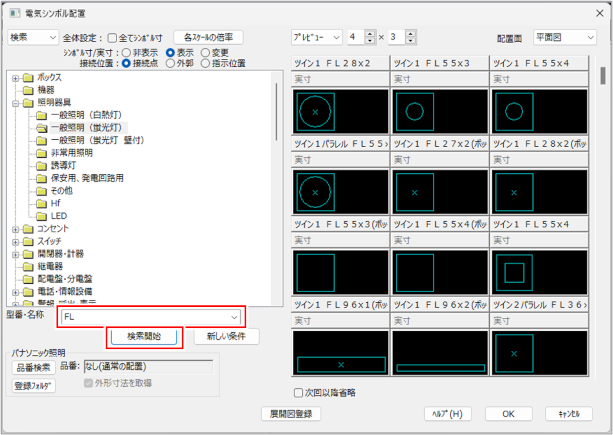This screenshot has height=435, width=613.
Task: Check the 次回以降省略 checkbox
Action: point(299,392)
